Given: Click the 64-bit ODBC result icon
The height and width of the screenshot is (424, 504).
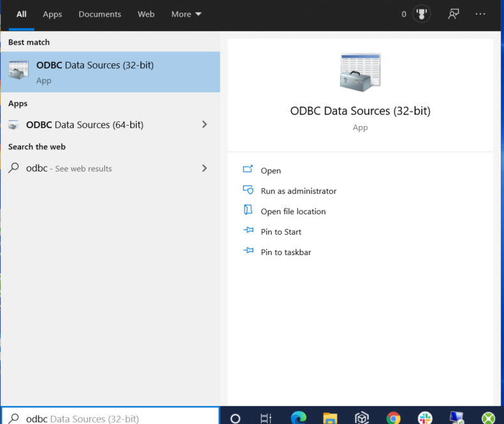Looking at the screenshot, I should coord(13,124).
